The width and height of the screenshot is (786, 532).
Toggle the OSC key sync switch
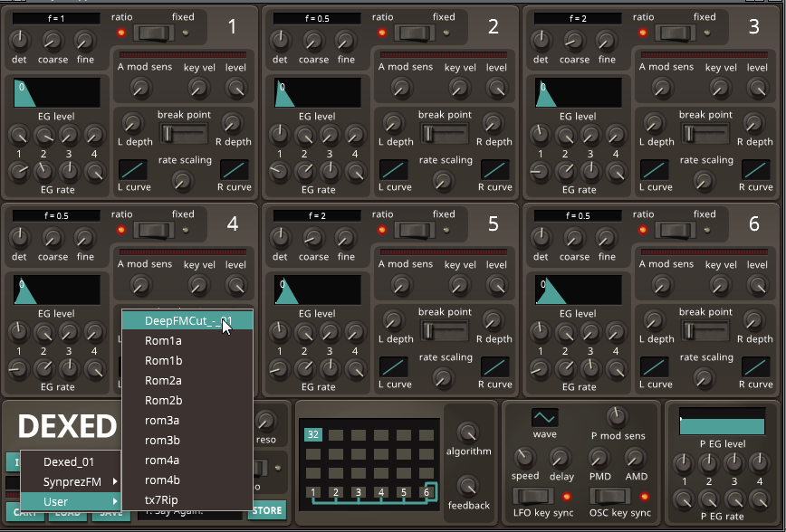[609, 496]
